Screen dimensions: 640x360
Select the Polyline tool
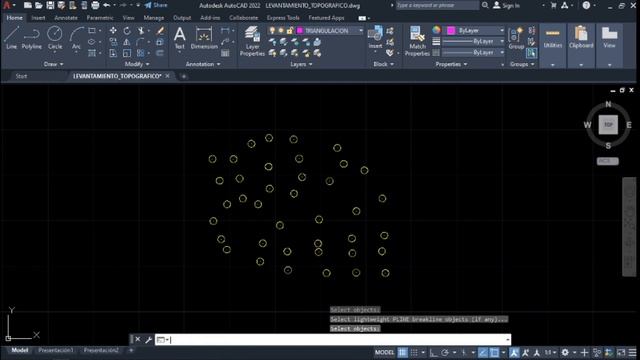point(31,38)
